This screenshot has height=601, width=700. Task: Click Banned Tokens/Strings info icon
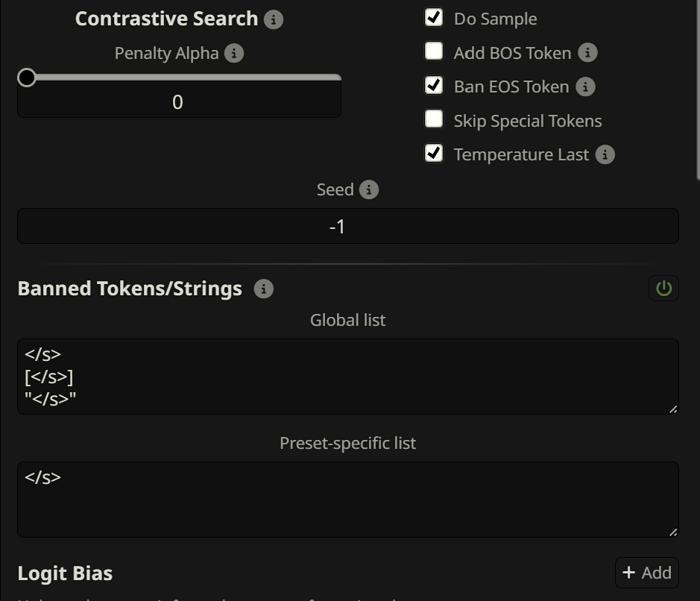pyautogui.click(x=263, y=289)
